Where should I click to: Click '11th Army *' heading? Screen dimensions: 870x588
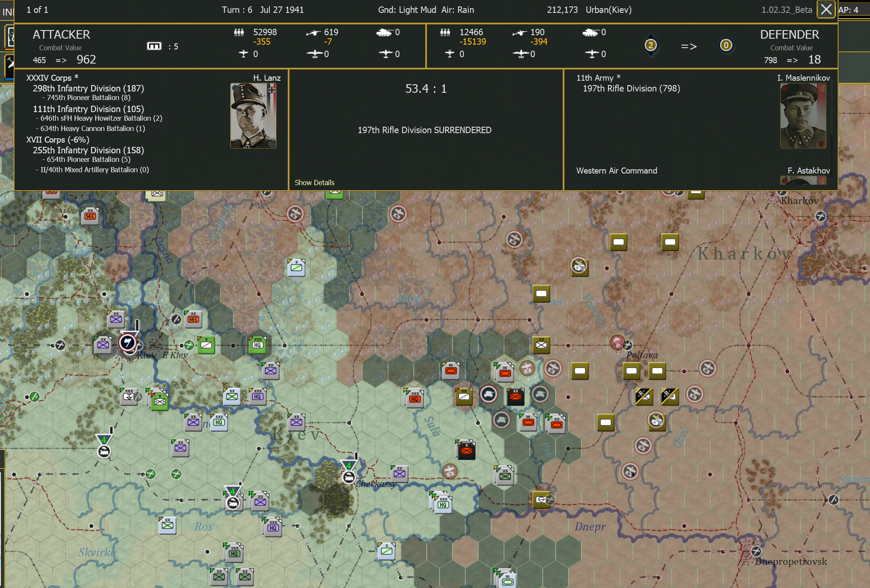click(x=598, y=78)
